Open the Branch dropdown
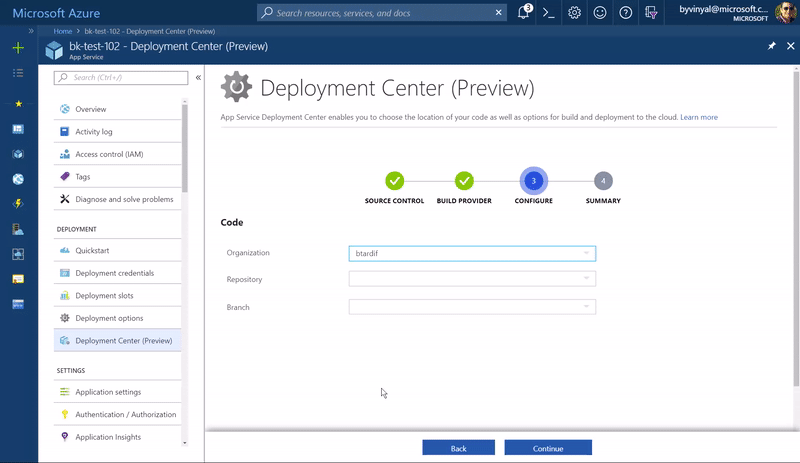This screenshot has width=800, height=463. [472, 307]
